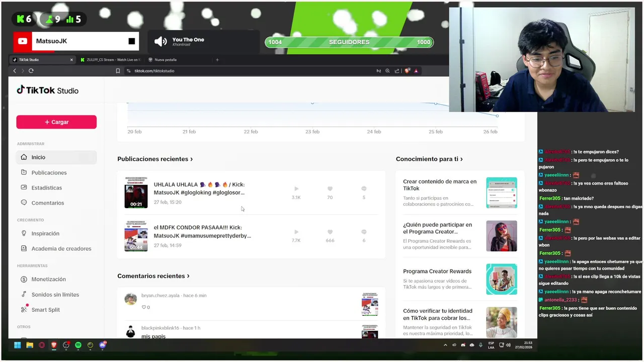Click likes heart showing 70
The image size is (644, 362).
click(x=330, y=189)
